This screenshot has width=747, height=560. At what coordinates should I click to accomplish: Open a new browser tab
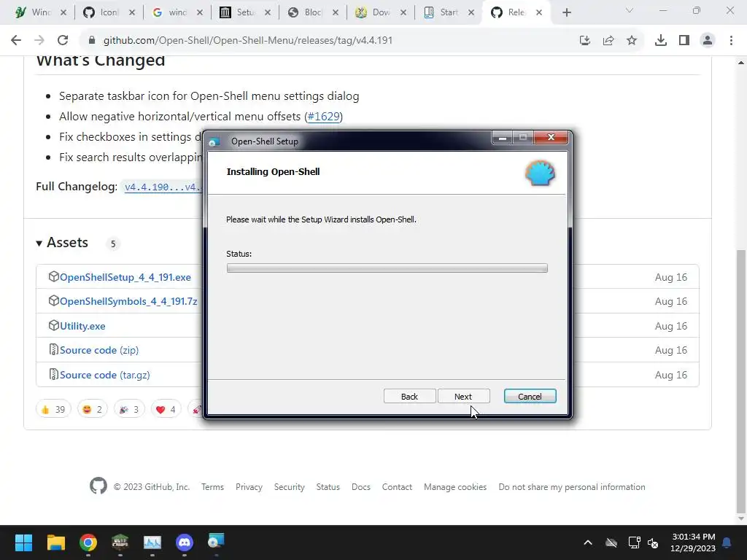click(566, 12)
